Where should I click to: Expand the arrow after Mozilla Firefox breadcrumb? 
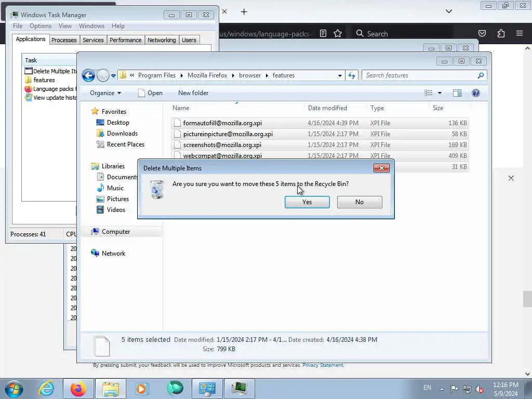[x=233, y=76]
